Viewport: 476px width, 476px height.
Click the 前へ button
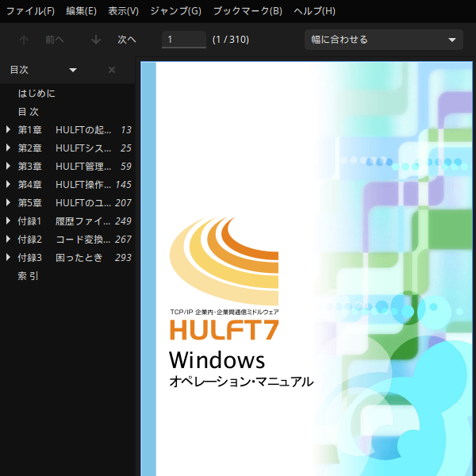tap(55, 40)
